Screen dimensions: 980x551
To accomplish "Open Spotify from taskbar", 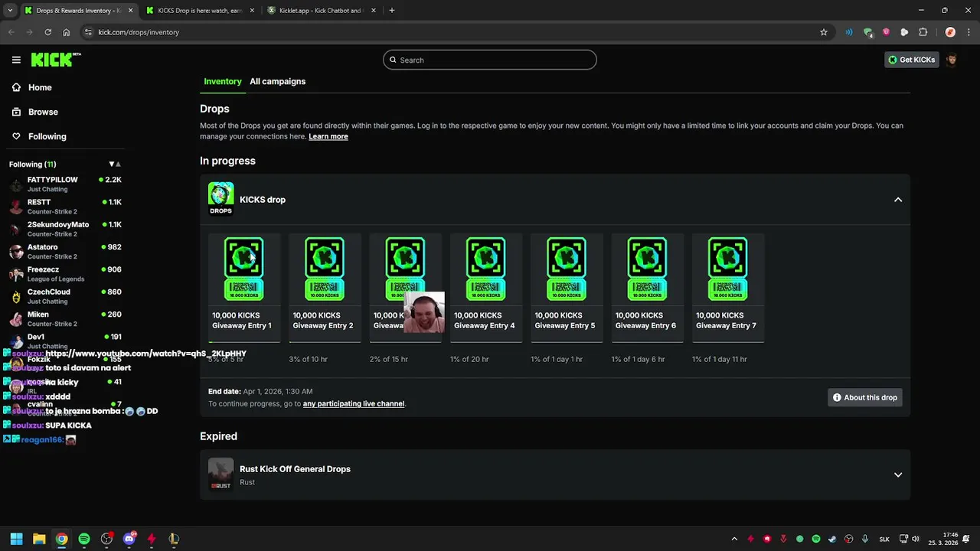I will pos(84,539).
